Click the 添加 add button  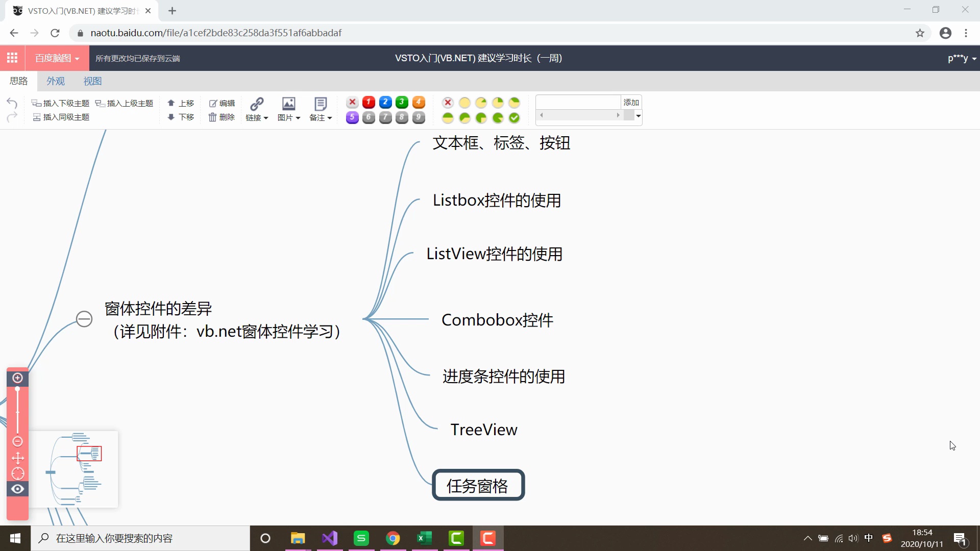click(631, 102)
